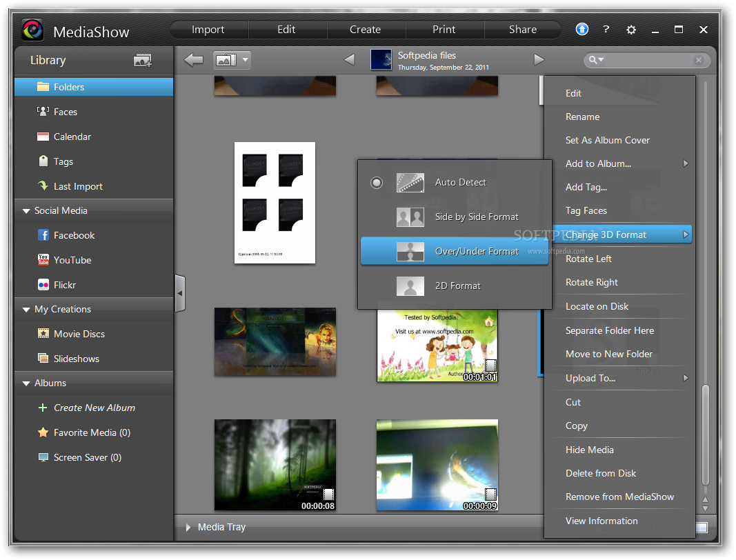
Task: Click the thumbnail view mode icon
Action: pos(226,60)
